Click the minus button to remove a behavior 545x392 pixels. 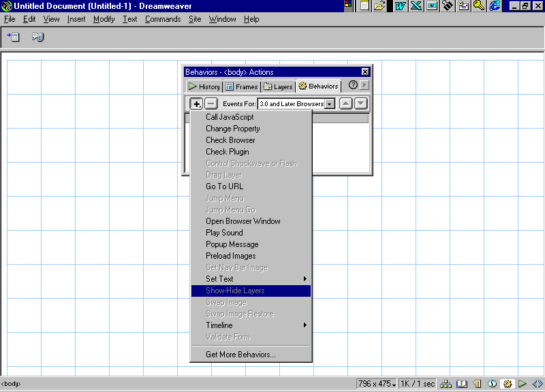[x=211, y=103]
